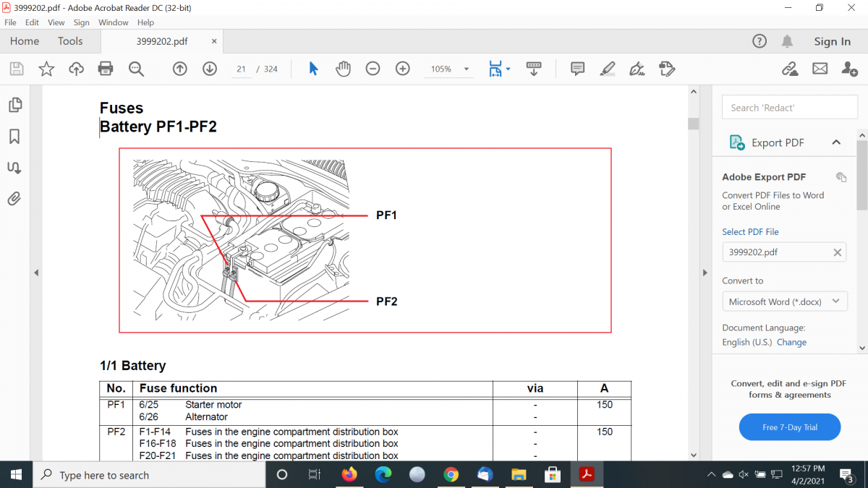Screen dimensions: 868x488
Task: Share a link to this file
Action: (790, 69)
